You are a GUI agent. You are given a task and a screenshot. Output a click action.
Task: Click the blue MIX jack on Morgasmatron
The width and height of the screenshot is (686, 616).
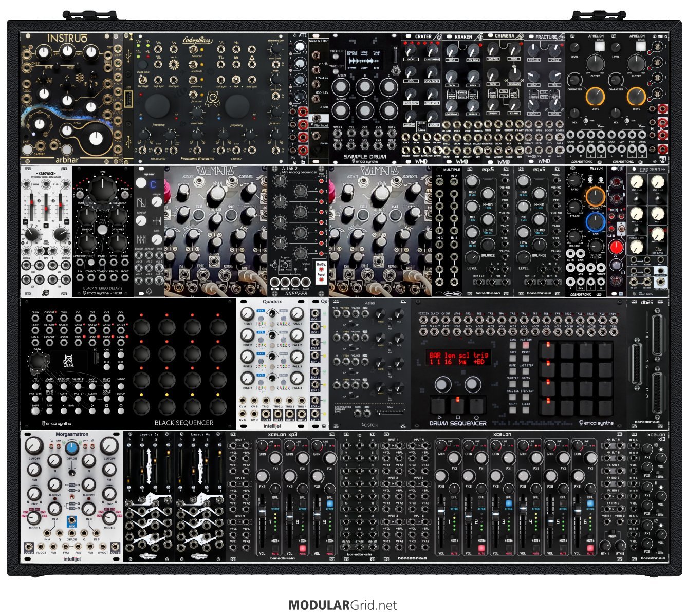click(72, 520)
